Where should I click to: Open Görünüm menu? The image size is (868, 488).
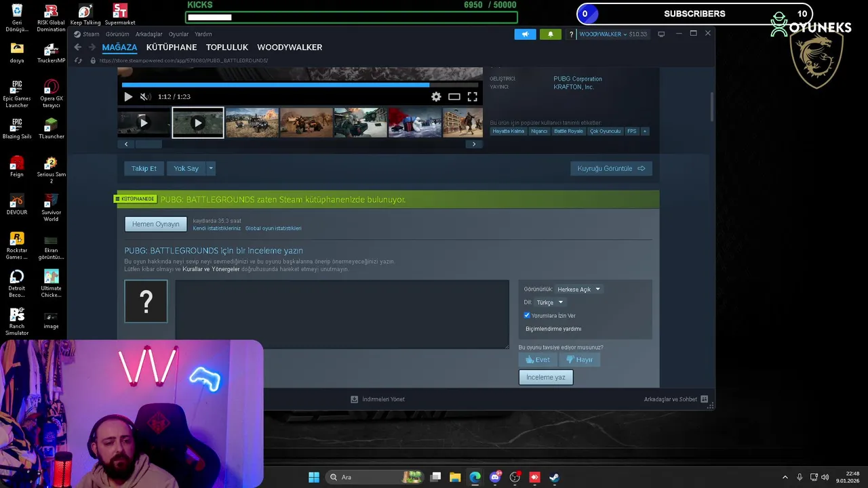(x=117, y=34)
